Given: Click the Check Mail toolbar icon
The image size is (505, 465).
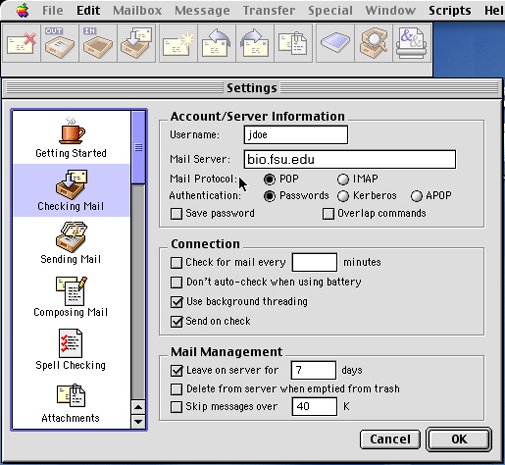Looking at the screenshot, I should (136, 43).
